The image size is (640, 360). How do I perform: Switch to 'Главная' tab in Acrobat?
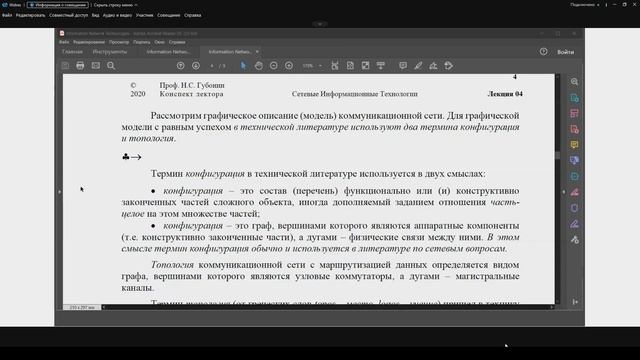tap(72, 52)
